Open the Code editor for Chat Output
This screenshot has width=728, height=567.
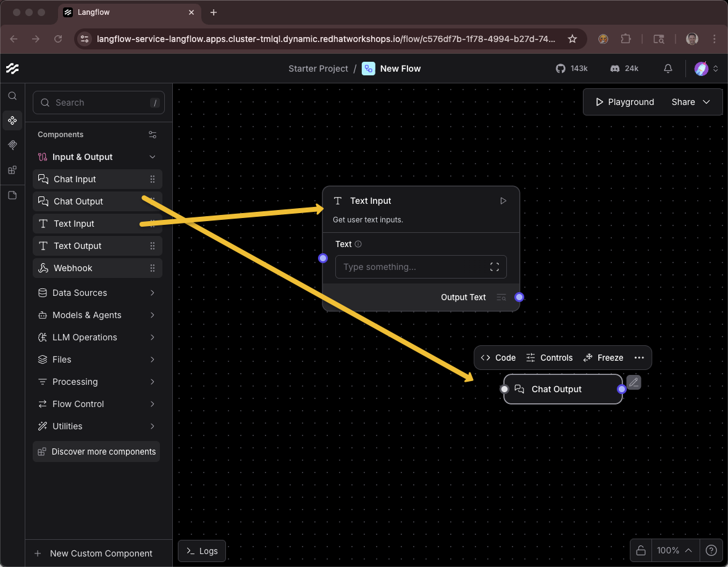tap(498, 358)
